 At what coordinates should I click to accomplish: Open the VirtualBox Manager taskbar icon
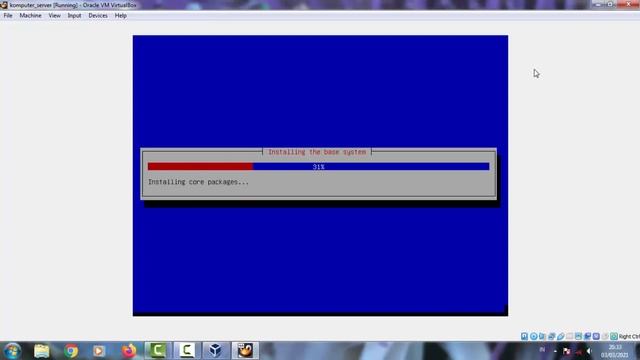pyautogui.click(x=216, y=350)
